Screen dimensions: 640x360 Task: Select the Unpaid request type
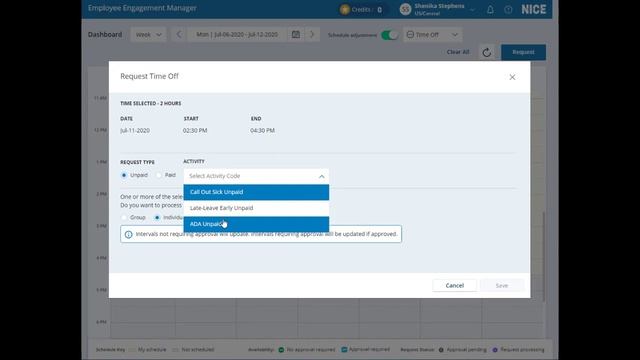pos(124,175)
